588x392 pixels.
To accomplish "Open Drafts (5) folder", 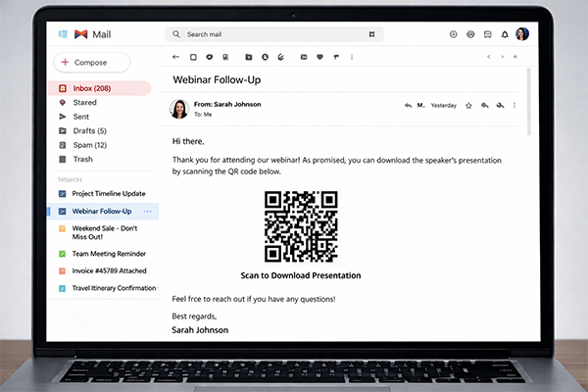I will point(89,131).
